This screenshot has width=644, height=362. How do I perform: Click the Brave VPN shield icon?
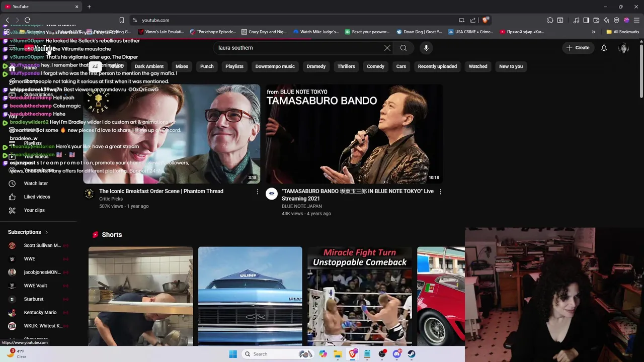tap(616, 20)
